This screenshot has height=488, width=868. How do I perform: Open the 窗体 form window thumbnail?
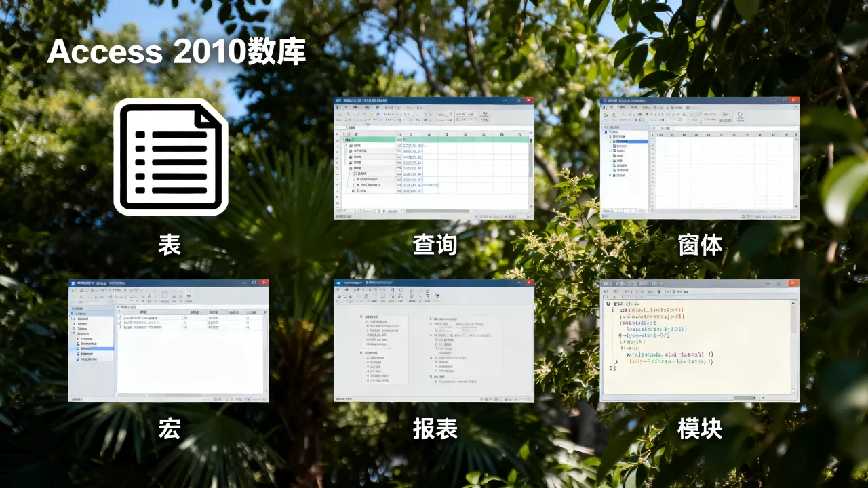[700, 158]
